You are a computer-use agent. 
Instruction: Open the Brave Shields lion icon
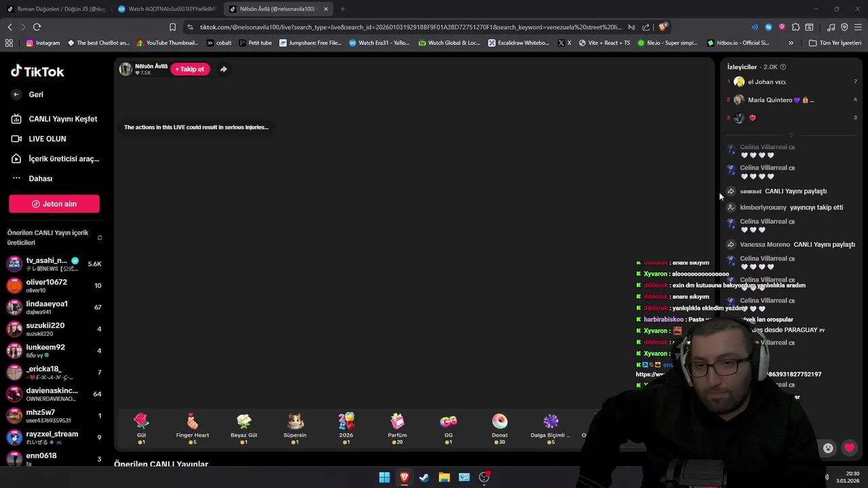point(663,27)
